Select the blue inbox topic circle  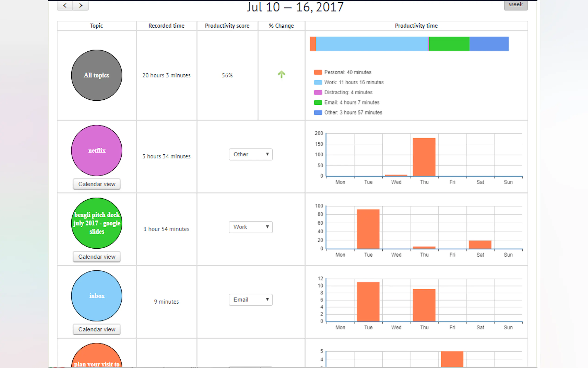pos(97,296)
